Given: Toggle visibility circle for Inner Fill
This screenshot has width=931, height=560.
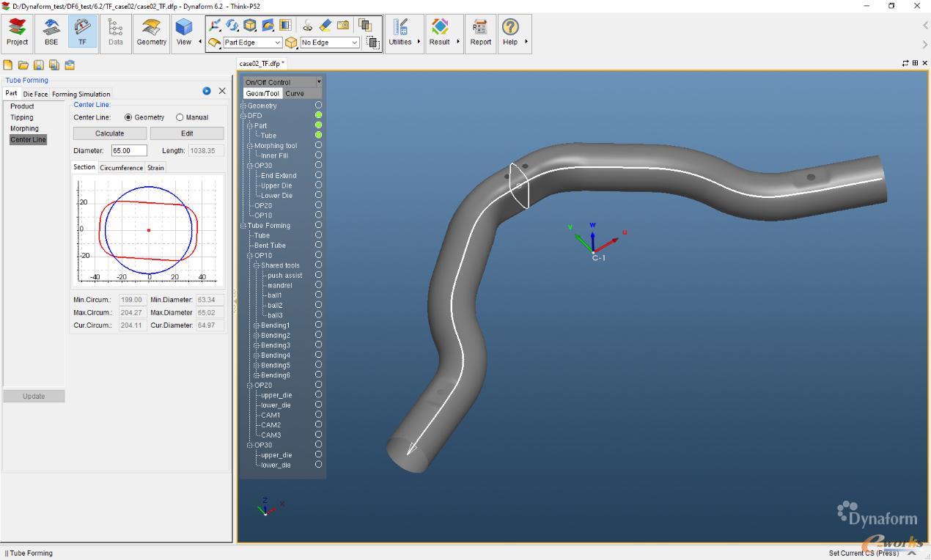Looking at the screenshot, I should (x=318, y=155).
